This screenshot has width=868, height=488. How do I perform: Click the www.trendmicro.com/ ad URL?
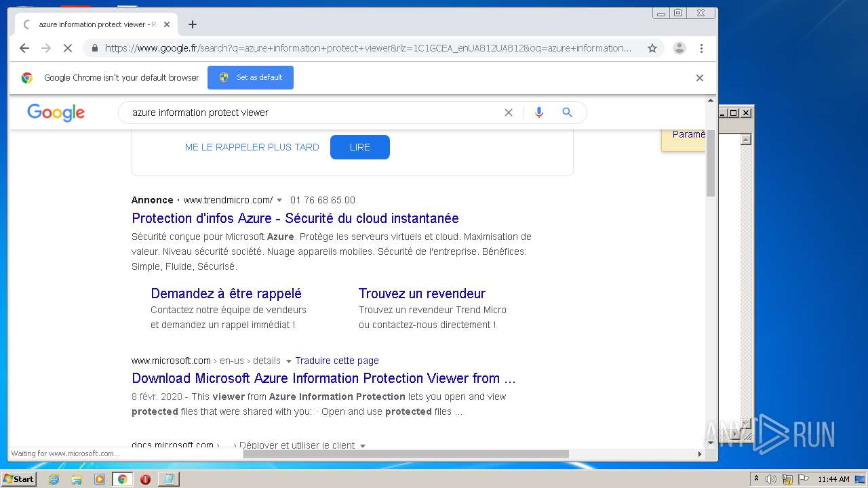[x=228, y=200]
